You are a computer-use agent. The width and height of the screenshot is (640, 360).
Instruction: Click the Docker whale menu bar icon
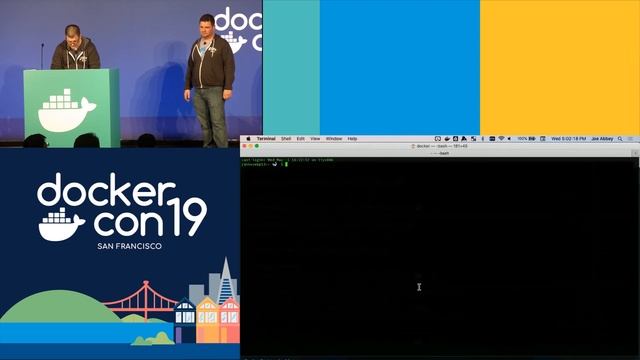tap(447, 139)
